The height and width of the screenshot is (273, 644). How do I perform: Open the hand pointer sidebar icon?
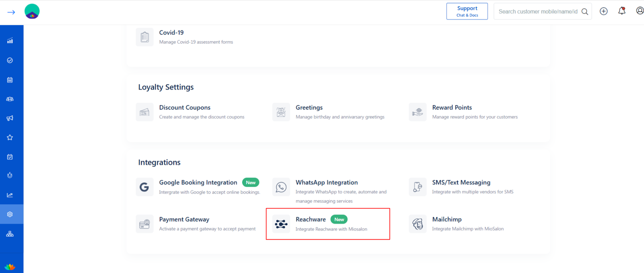click(10, 175)
